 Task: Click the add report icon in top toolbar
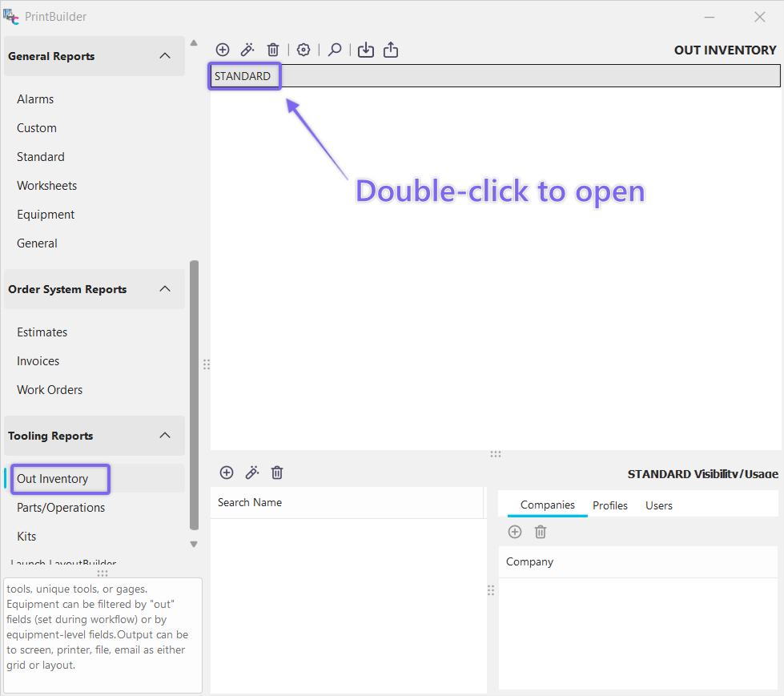(x=223, y=50)
